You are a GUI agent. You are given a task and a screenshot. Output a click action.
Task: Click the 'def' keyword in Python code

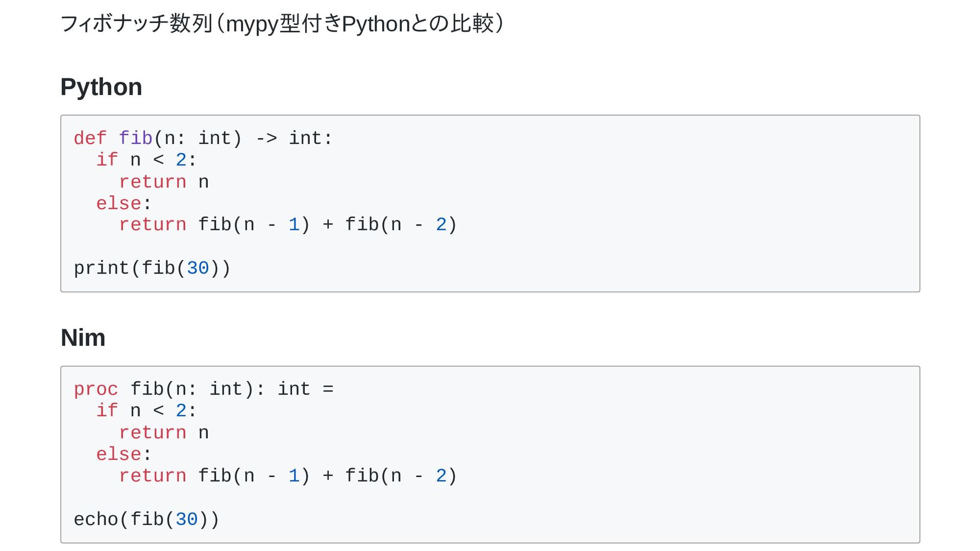(x=90, y=138)
